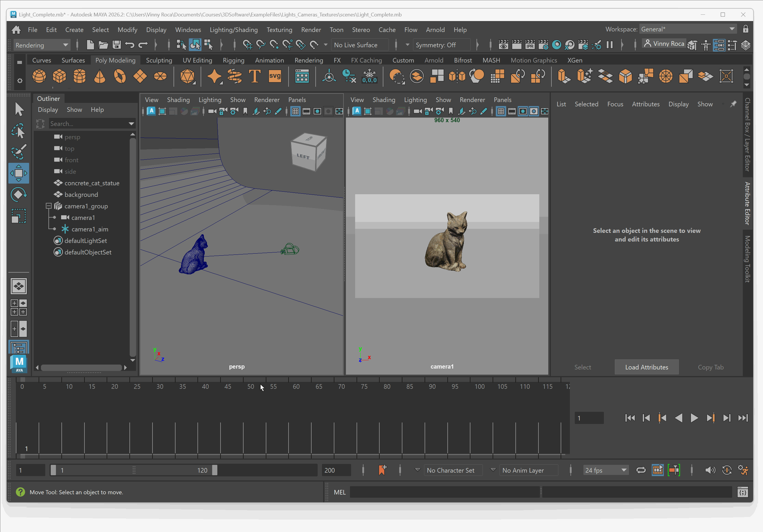Click the playback range slider end handle

215,470
